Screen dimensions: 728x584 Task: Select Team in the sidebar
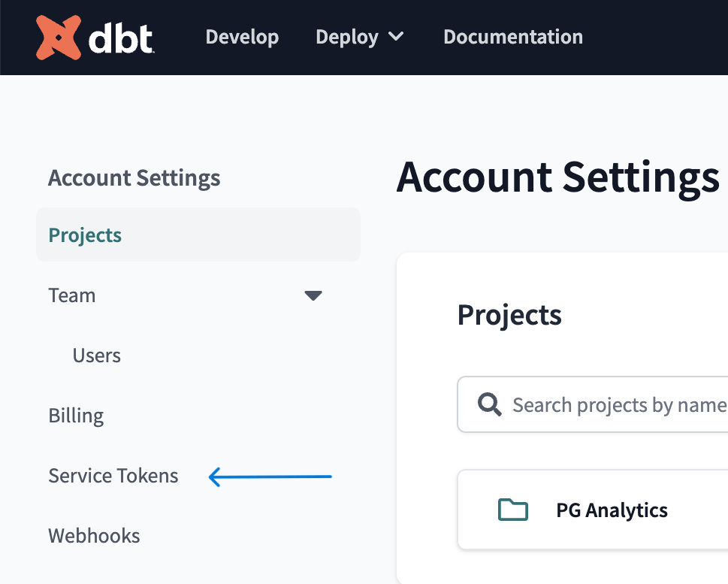coord(72,295)
